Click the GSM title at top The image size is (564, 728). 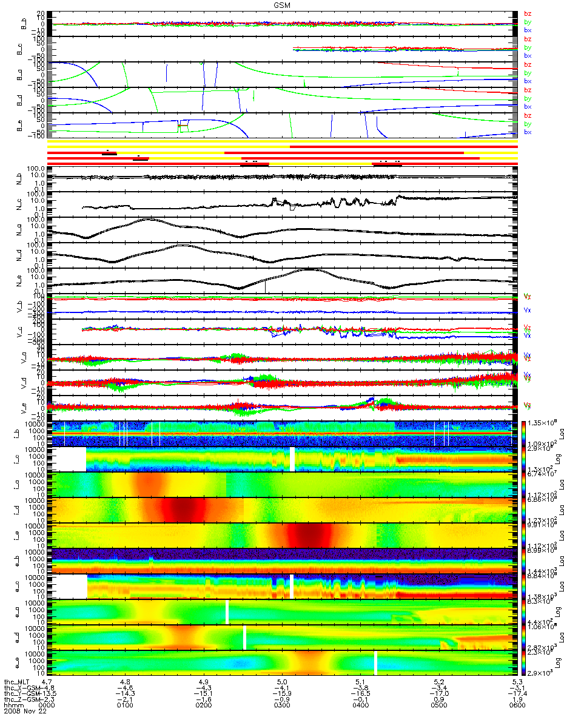[x=281, y=5]
